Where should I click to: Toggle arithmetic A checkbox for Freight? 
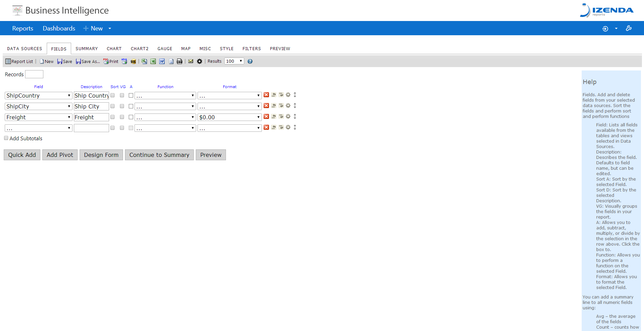(131, 117)
